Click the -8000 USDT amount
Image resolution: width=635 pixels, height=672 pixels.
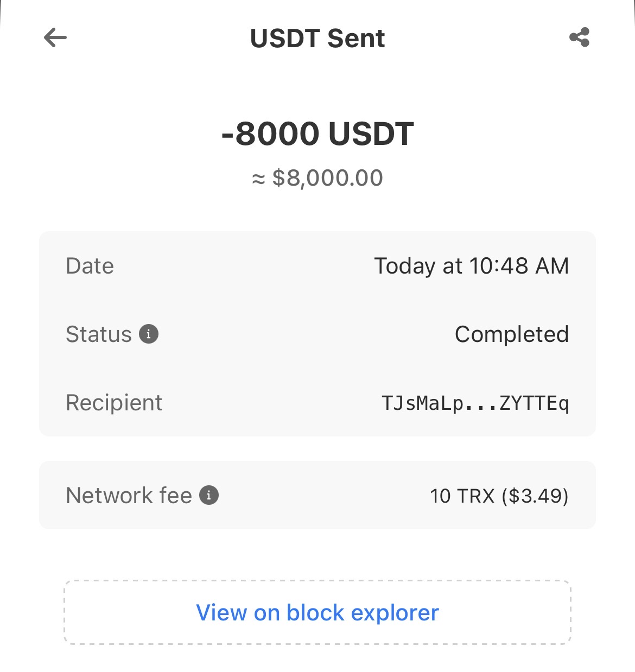pos(317,134)
